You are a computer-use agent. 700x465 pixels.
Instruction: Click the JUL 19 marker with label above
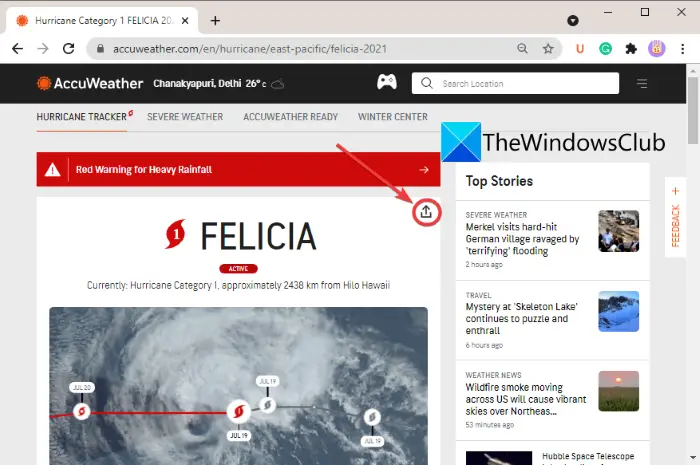point(267,405)
